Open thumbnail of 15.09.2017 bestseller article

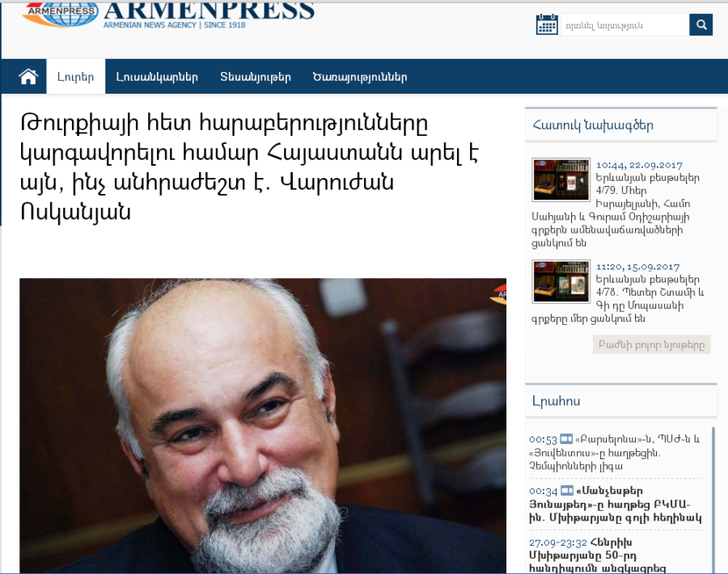pyautogui.click(x=561, y=281)
